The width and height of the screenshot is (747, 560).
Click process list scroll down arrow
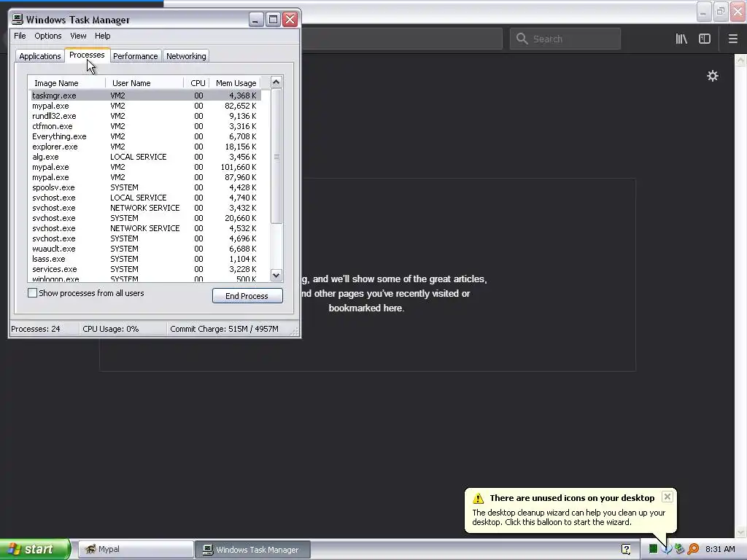(x=276, y=275)
